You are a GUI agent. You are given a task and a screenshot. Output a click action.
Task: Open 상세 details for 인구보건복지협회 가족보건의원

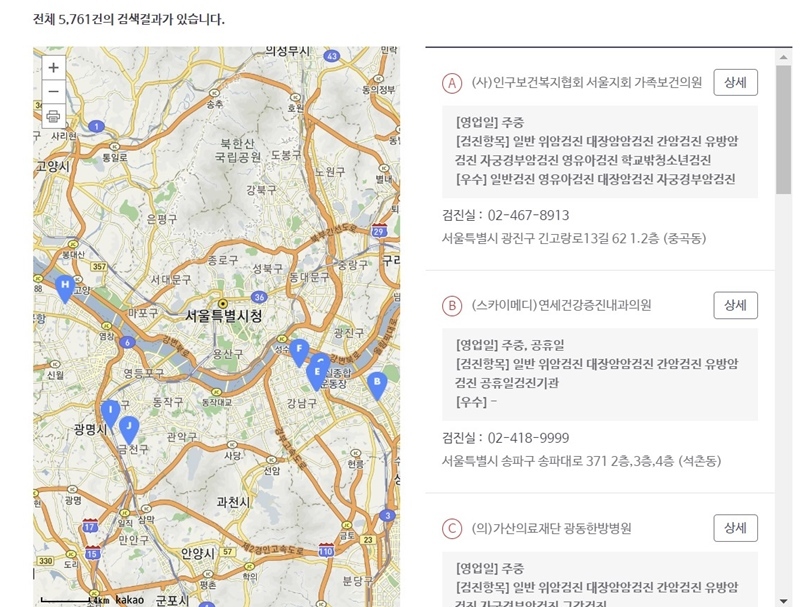coord(736,82)
